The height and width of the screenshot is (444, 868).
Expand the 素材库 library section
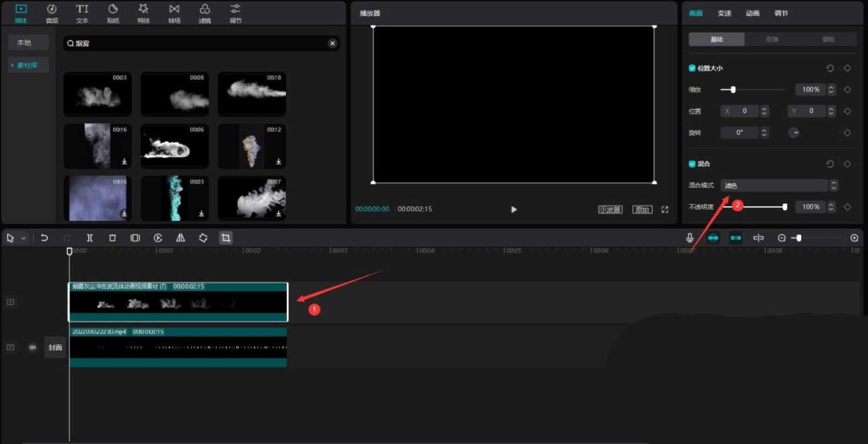[29, 65]
